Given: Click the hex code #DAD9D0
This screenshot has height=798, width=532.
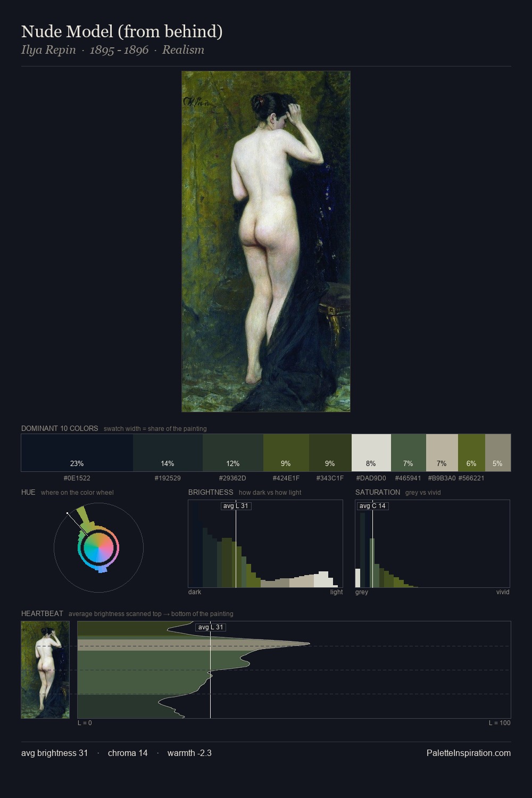Looking at the screenshot, I should (371, 478).
